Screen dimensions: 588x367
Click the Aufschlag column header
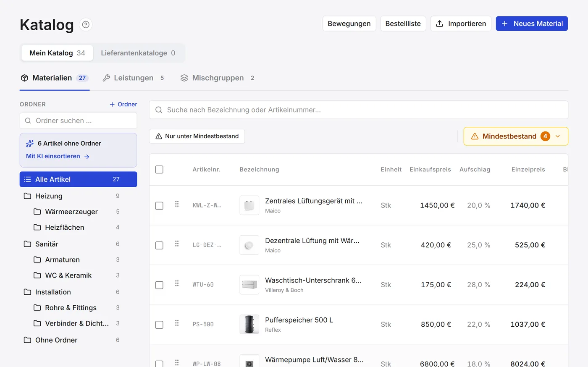pyautogui.click(x=475, y=170)
